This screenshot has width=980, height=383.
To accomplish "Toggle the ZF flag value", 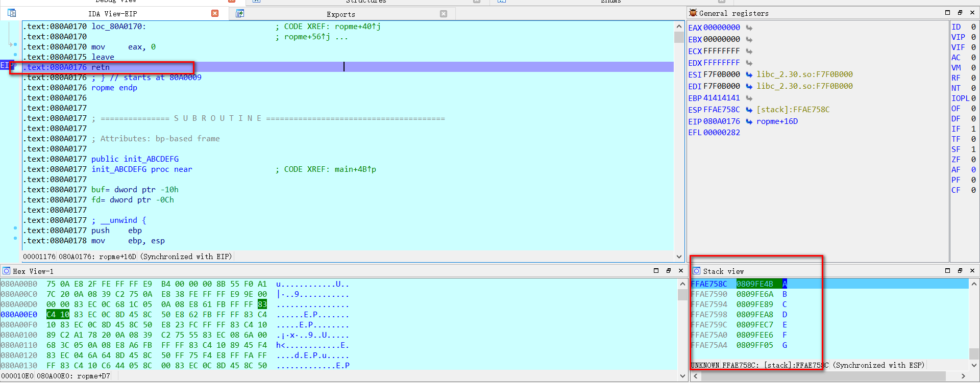I will click(973, 160).
